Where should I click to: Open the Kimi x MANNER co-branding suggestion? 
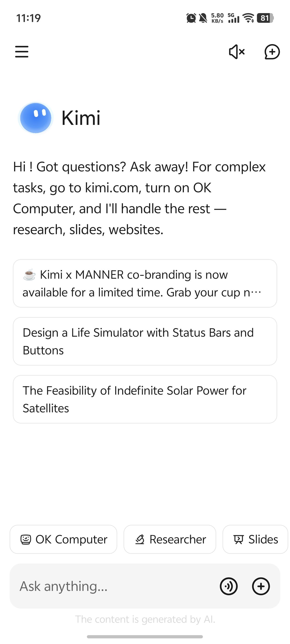(x=145, y=283)
